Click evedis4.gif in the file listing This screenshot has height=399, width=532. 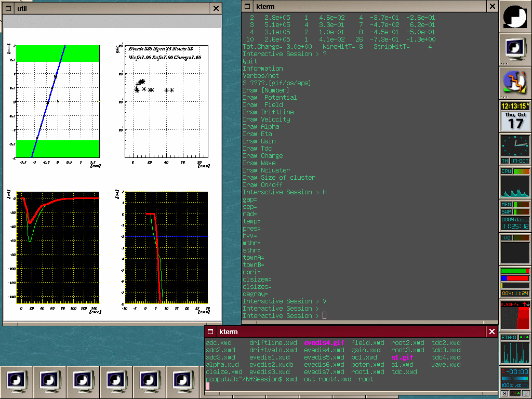click(x=324, y=343)
